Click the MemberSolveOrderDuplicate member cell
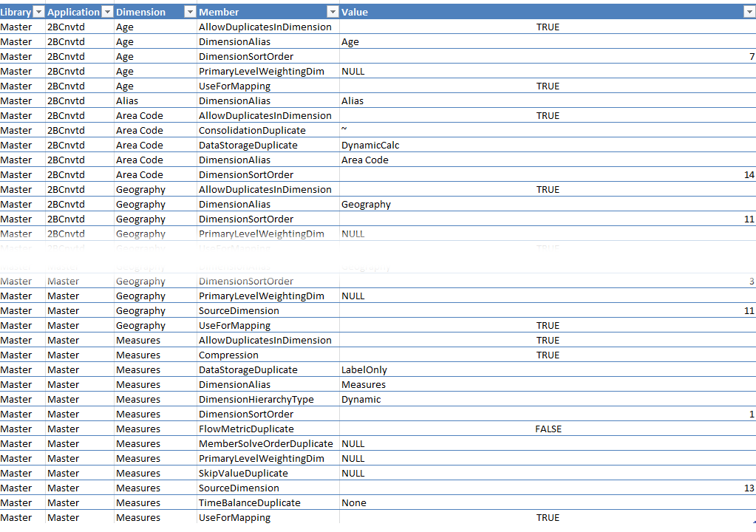Viewport: 756px width, 532px height. 268,444
